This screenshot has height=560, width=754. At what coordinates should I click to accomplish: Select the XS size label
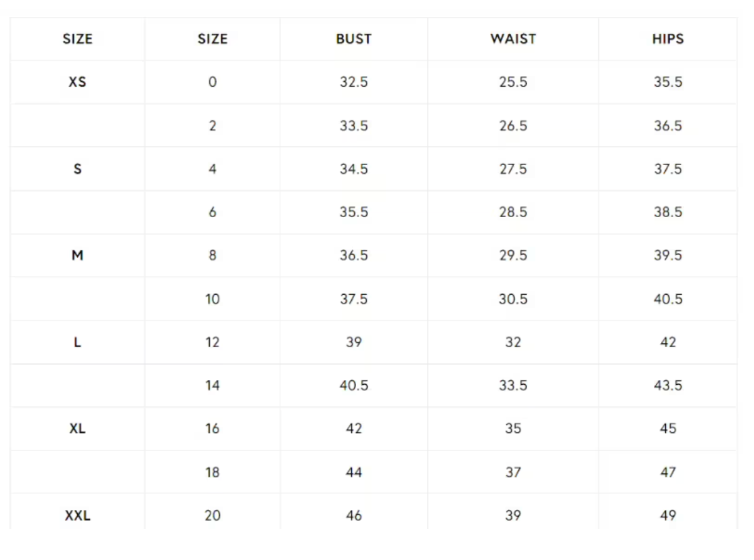point(77,83)
